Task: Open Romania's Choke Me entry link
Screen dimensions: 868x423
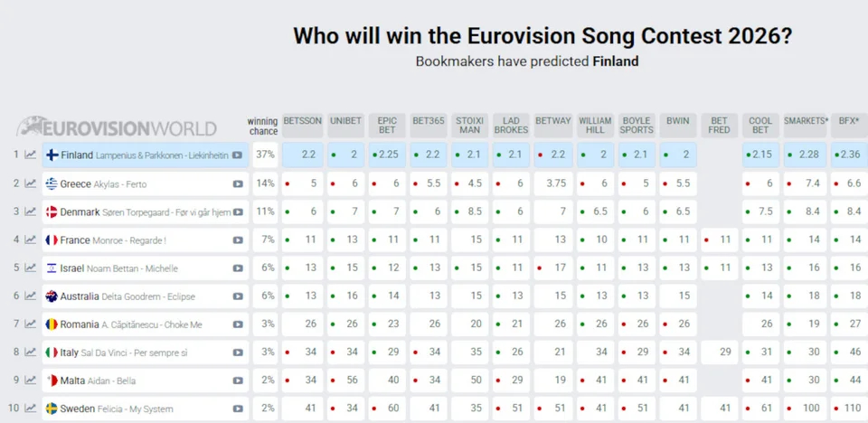Action: 145,324
